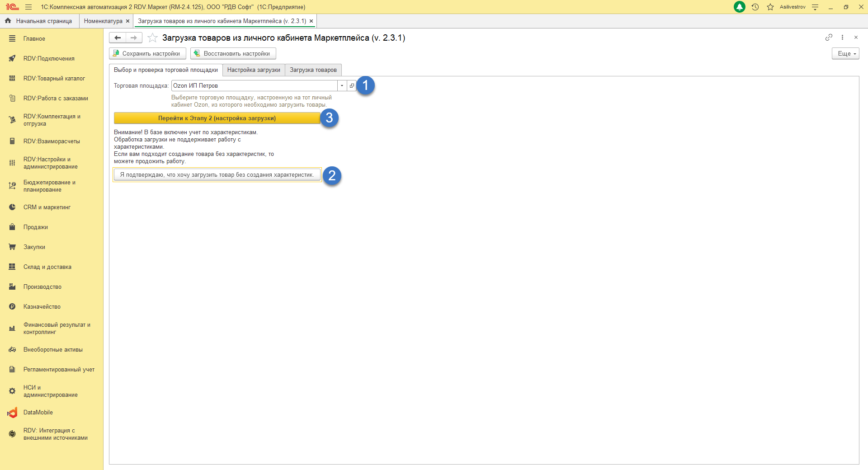Image resolution: width=868 pixels, height=470 pixels.
Task: Open favorites star in title bar
Action: pyautogui.click(x=770, y=7)
